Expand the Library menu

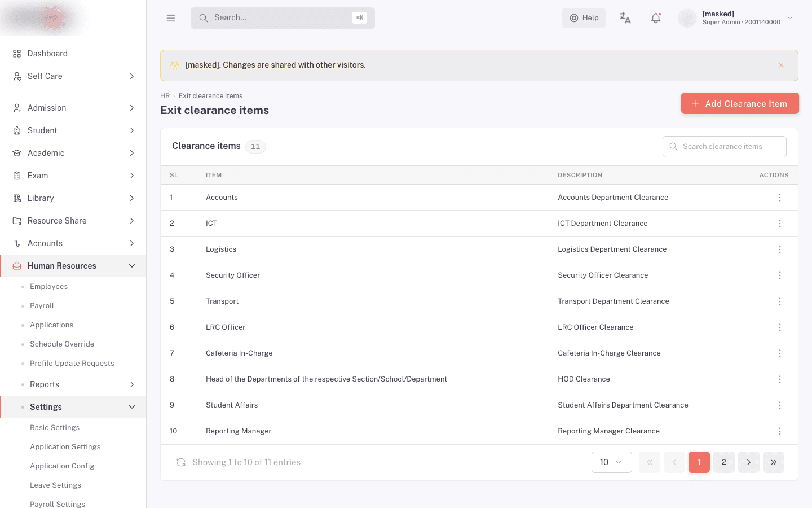73,198
